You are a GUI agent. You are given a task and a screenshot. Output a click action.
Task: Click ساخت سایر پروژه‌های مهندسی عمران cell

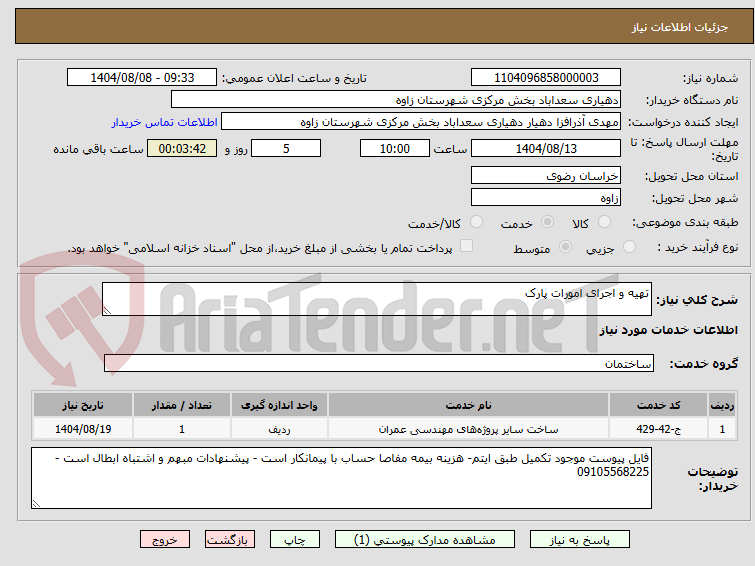coord(469,429)
